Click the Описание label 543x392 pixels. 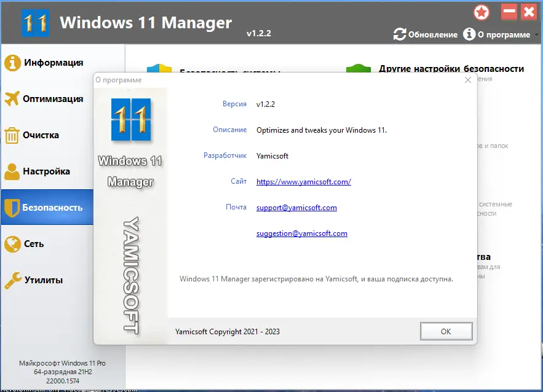pyautogui.click(x=230, y=130)
